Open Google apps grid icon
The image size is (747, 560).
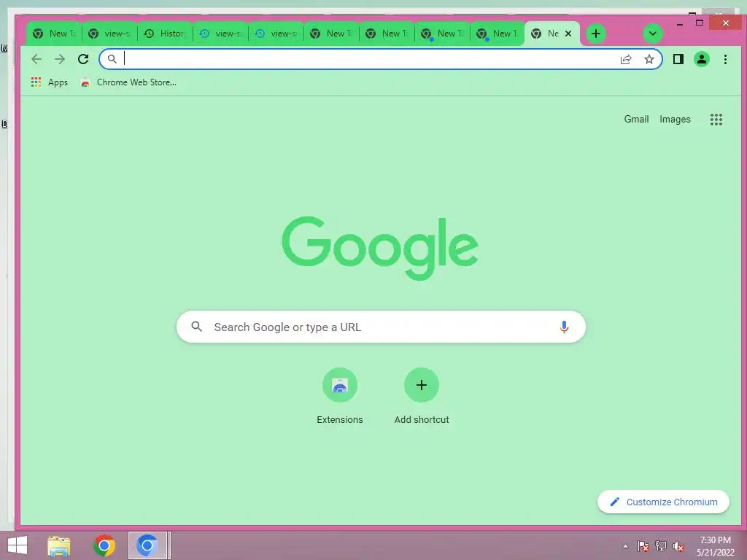click(x=716, y=120)
